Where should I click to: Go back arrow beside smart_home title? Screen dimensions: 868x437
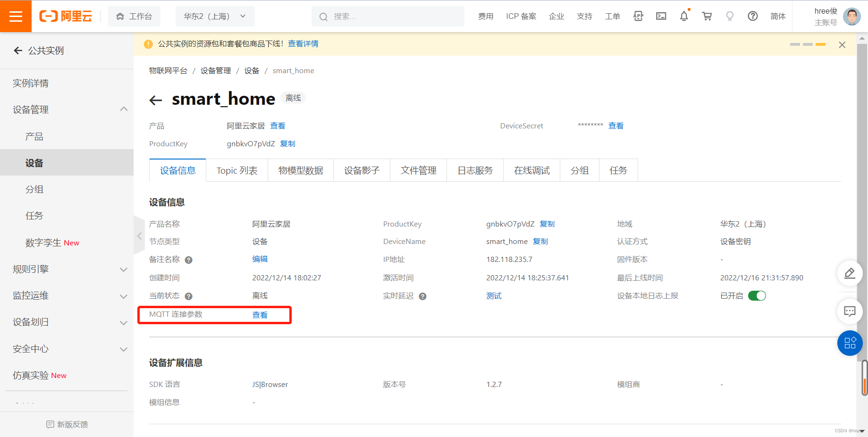156,100
